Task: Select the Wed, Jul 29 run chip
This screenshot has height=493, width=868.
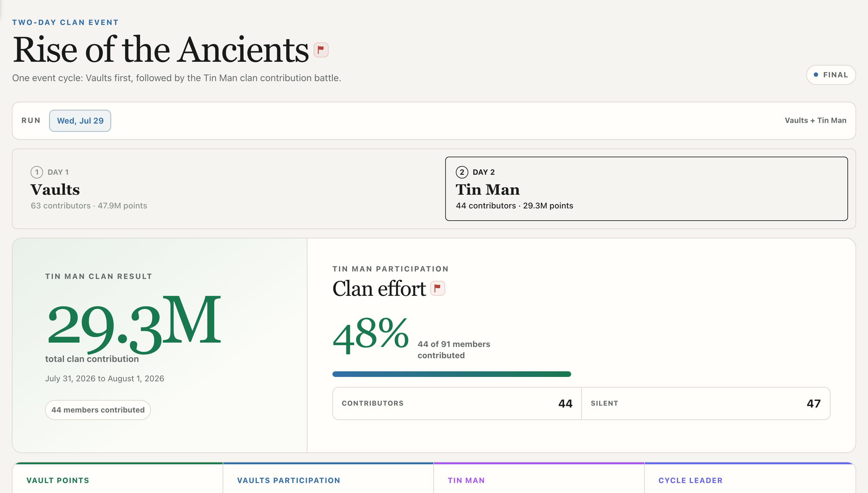Action: click(80, 120)
